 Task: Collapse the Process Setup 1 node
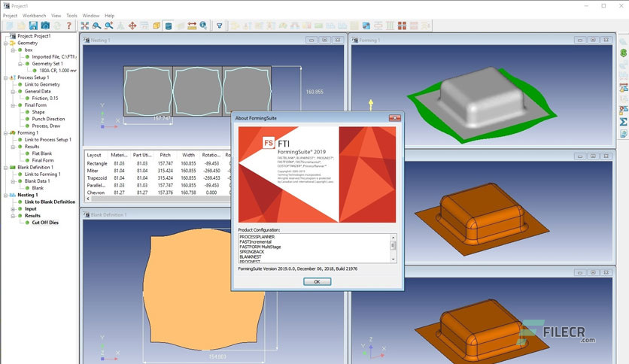tap(5, 77)
